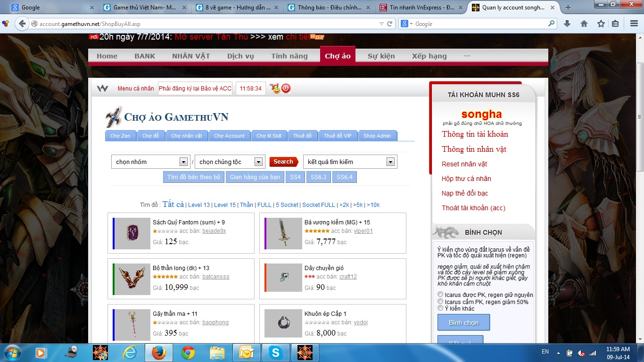The width and height of the screenshot is (644, 362).
Task: Open the BANK menu item
Action: click(145, 56)
